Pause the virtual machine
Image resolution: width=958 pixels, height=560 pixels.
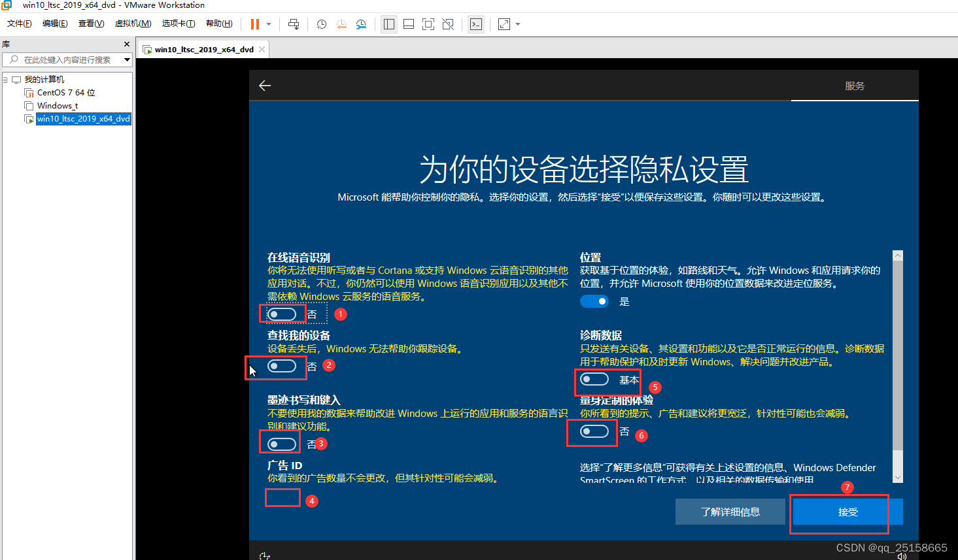255,24
